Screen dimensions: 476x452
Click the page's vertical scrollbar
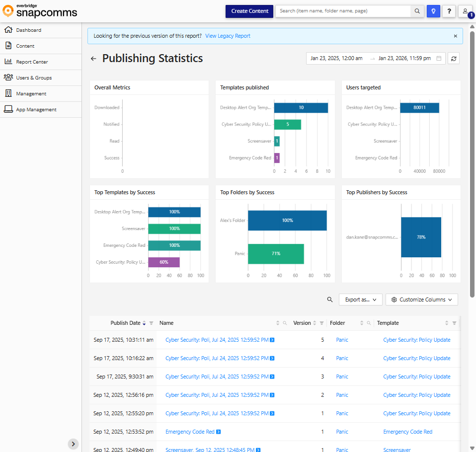[x=472, y=164]
